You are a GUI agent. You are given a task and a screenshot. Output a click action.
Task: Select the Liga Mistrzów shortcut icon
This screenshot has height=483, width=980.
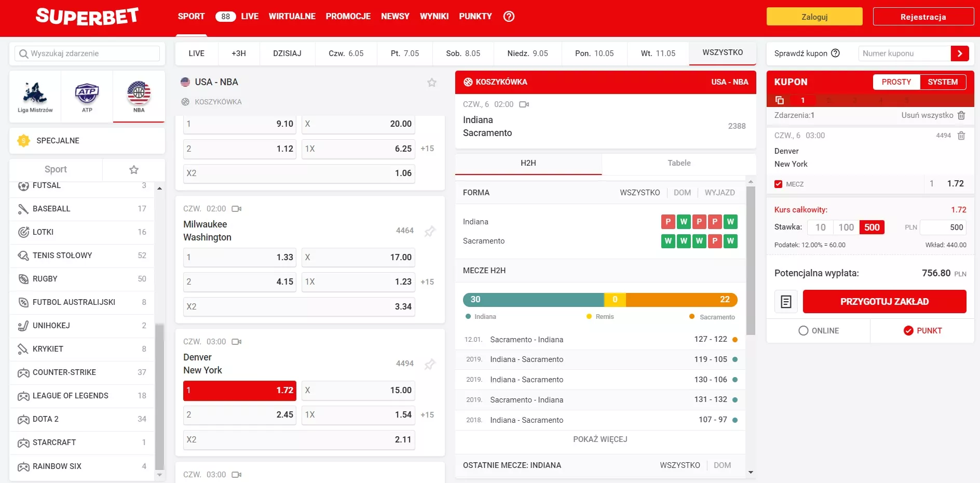[x=35, y=97]
